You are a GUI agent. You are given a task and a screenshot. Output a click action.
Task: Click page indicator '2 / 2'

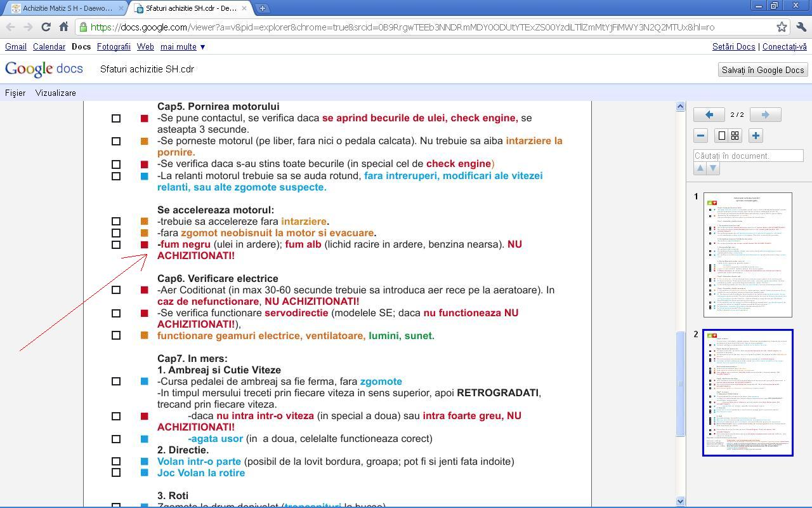pyautogui.click(x=737, y=115)
